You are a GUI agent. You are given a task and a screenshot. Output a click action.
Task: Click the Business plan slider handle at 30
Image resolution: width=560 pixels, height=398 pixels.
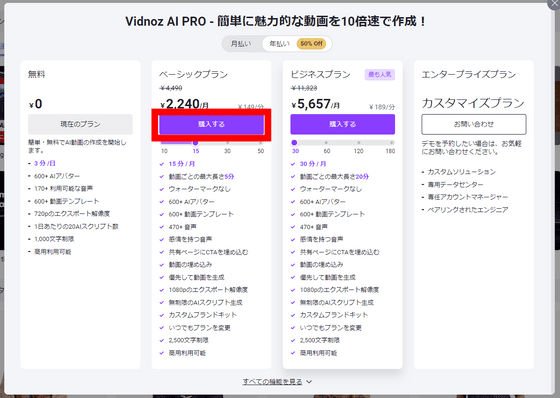pos(294,143)
